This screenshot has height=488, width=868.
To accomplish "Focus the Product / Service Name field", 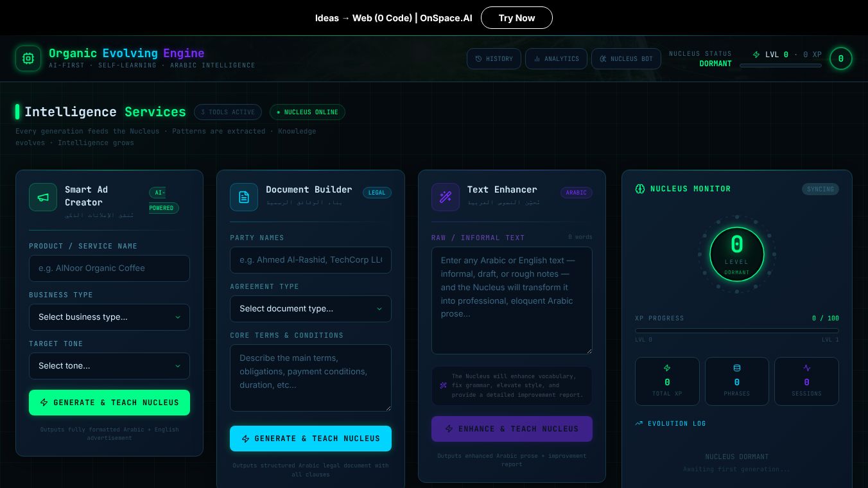I will coord(109,268).
